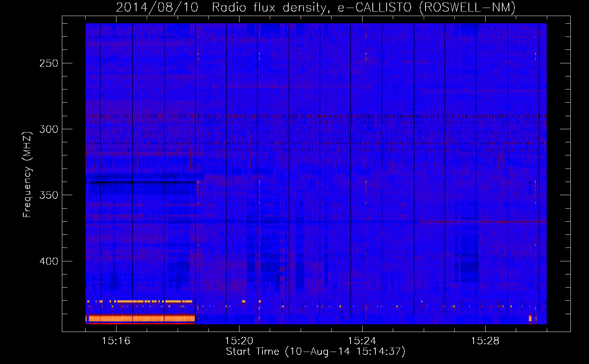Click the 15:28 time tick label
This screenshot has width=589, height=364.
485,341
